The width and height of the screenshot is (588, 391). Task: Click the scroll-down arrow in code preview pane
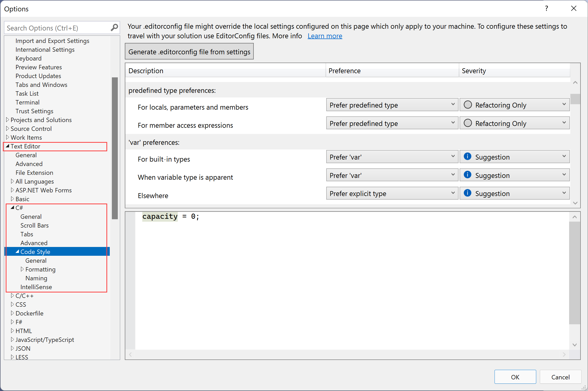[x=575, y=345]
